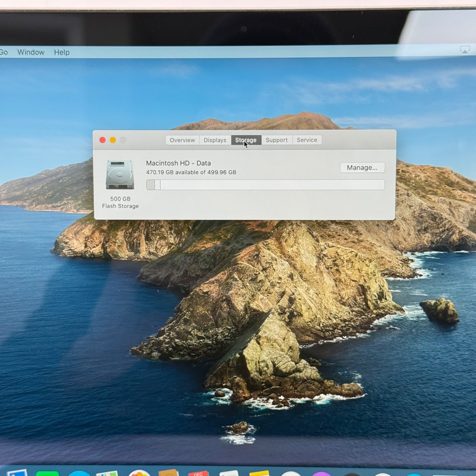Select the Macintosh HD drive icon
This screenshot has height=476, width=476.
[x=120, y=175]
